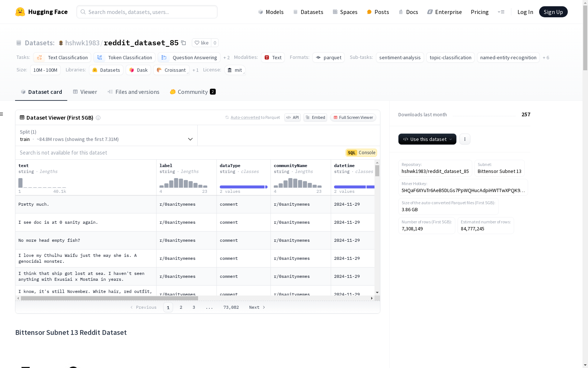Go to page 3 of viewer
This screenshot has height=368, width=588.
pos(194,307)
